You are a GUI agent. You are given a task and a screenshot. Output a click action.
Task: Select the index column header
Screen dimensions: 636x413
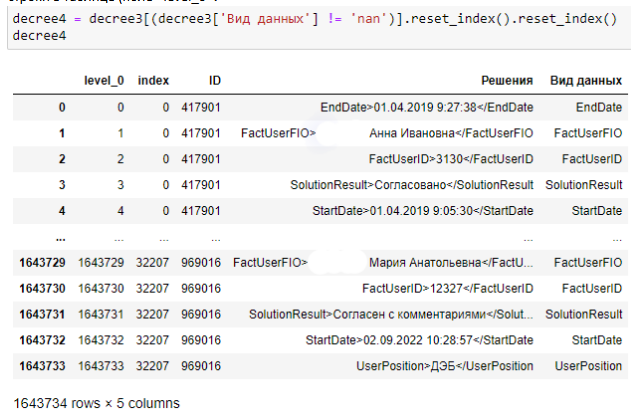(153, 79)
